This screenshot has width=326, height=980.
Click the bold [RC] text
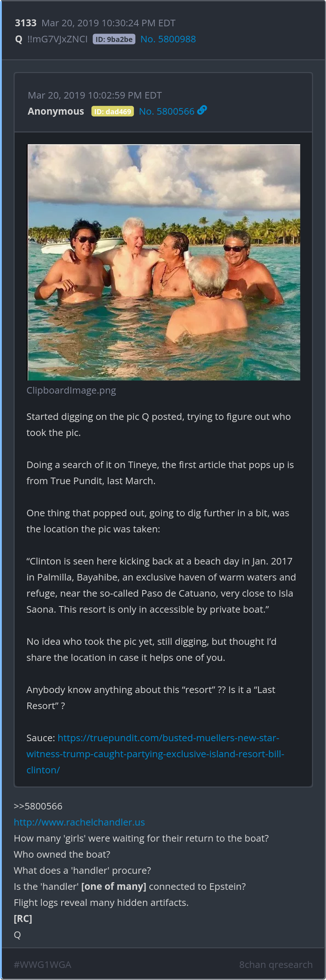(23, 918)
